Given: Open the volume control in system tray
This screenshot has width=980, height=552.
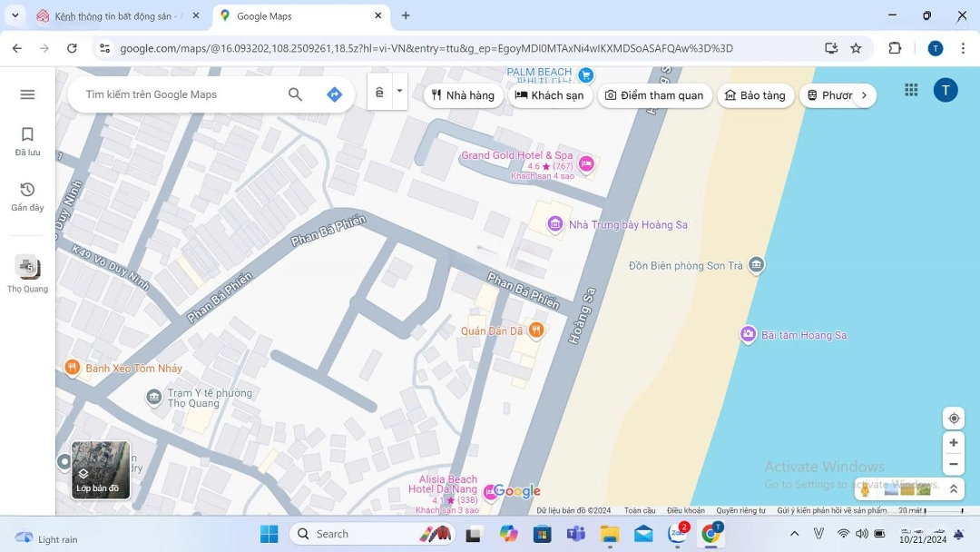Looking at the screenshot, I should tap(862, 534).
